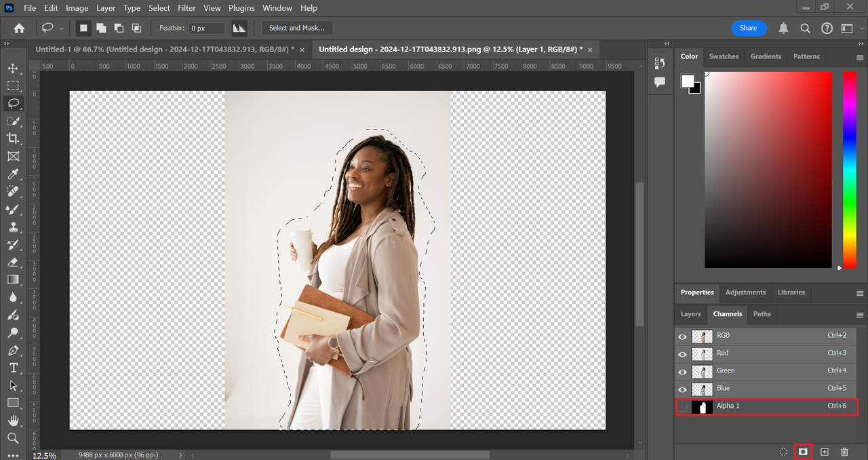Open the search magnifier icon at top right
The height and width of the screenshot is (460, 868).
coord(805,28)
